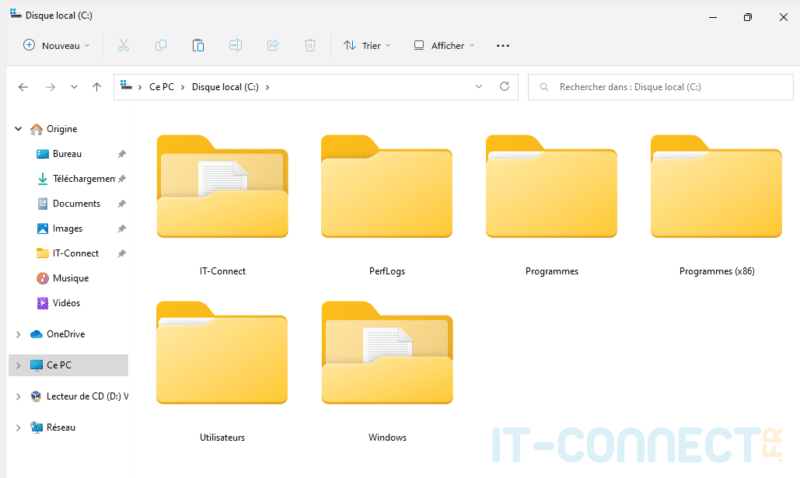The image size is (800, 478).
Task: Click the Delete trash icon
Action: (310, 45)
